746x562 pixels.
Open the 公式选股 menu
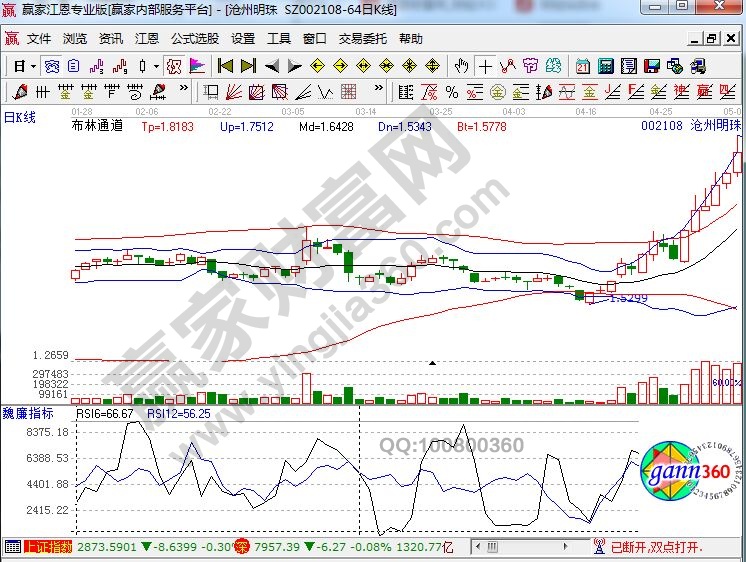tap(195, 39)
